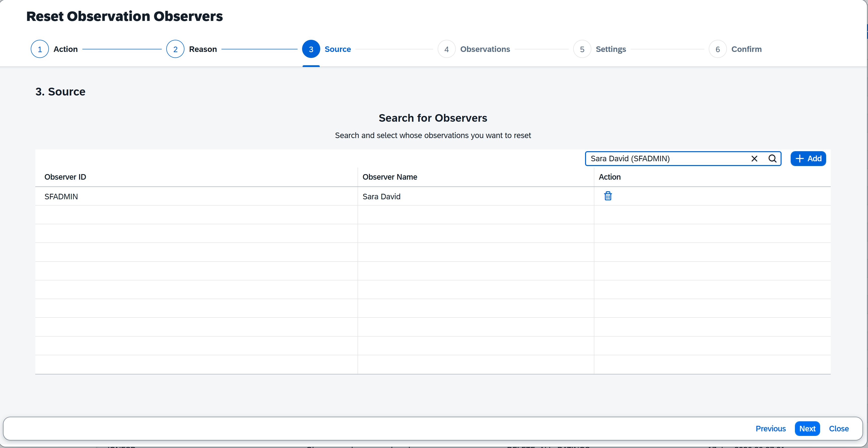
Task: Click the search magnifier icon
Action: coord(772,159)
